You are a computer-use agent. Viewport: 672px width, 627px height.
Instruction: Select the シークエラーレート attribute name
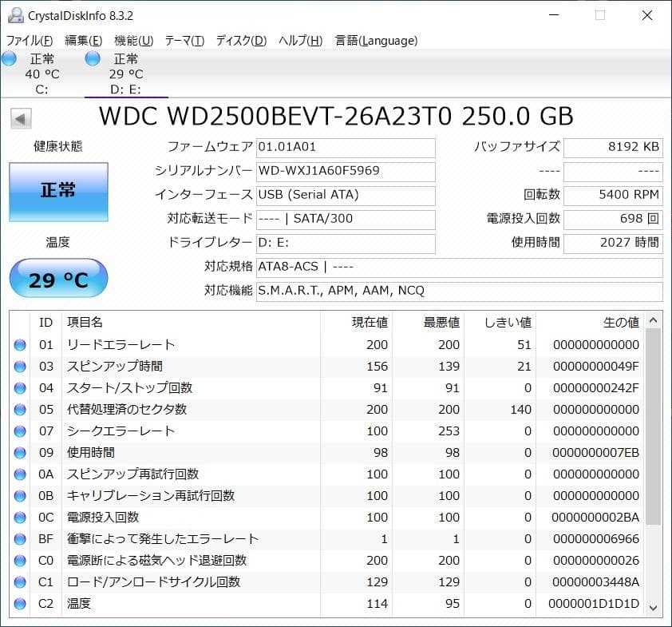coord(121,431)
